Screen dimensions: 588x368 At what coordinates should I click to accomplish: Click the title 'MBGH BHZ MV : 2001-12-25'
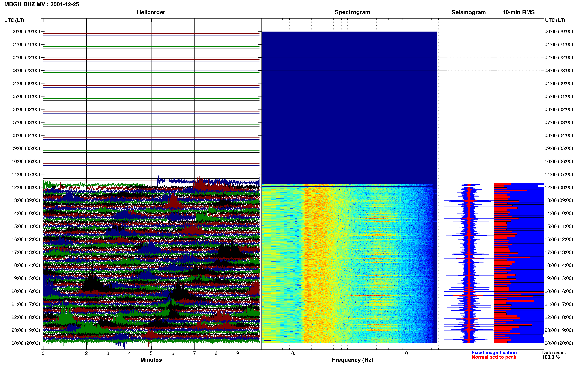[42, 4]
